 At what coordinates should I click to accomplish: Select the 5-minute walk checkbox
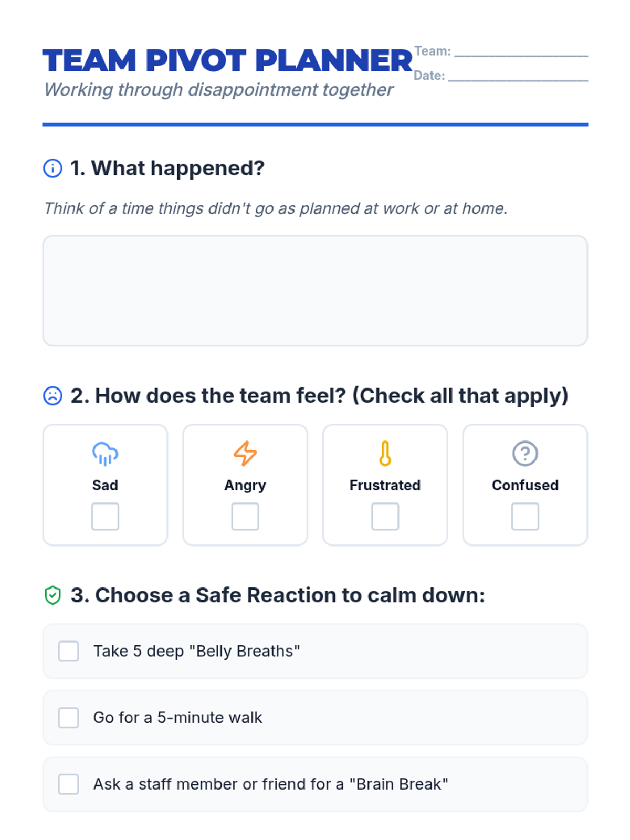coord(69,718)
